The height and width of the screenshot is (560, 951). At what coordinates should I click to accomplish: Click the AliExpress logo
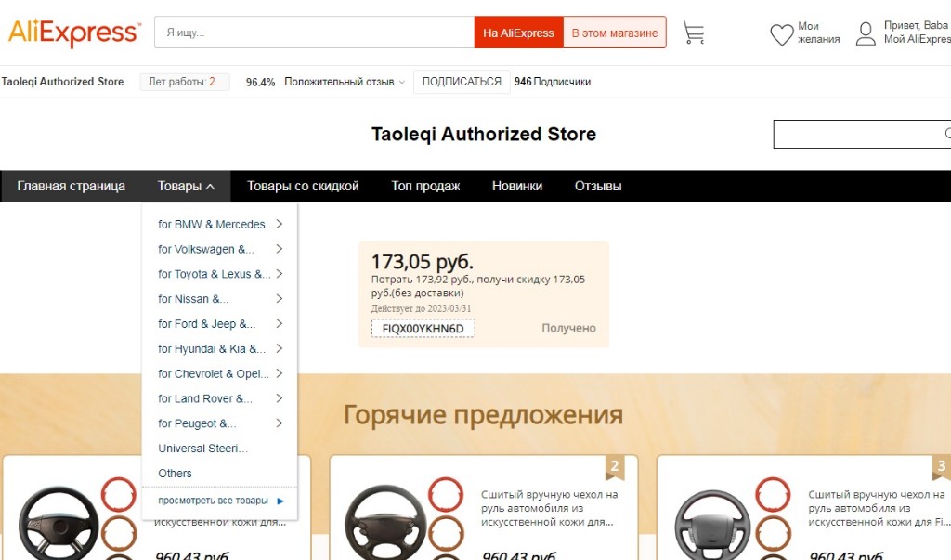click(x=74, y=33)
